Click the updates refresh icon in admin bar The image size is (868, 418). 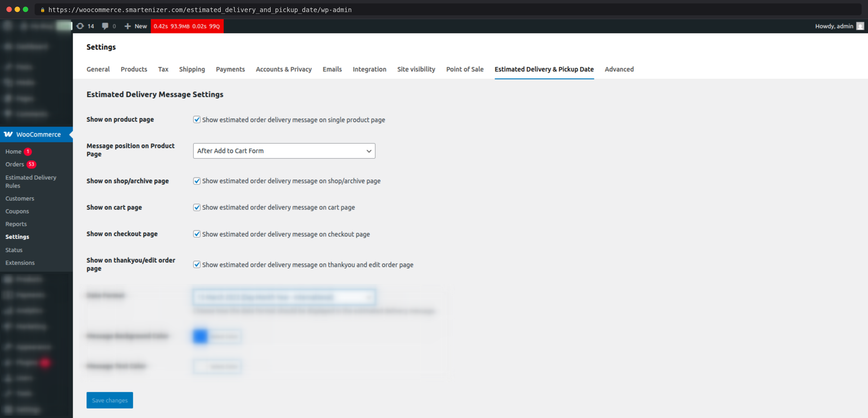point(80,26)
